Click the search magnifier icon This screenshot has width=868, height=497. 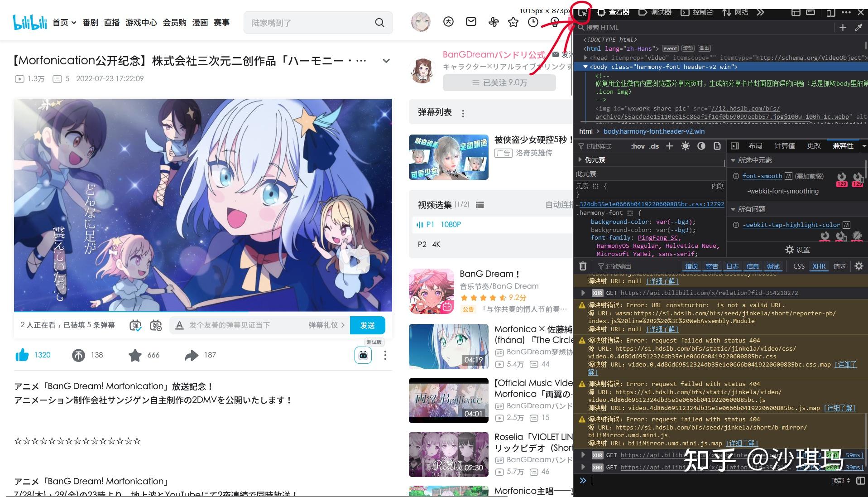[x=379, y=23]
